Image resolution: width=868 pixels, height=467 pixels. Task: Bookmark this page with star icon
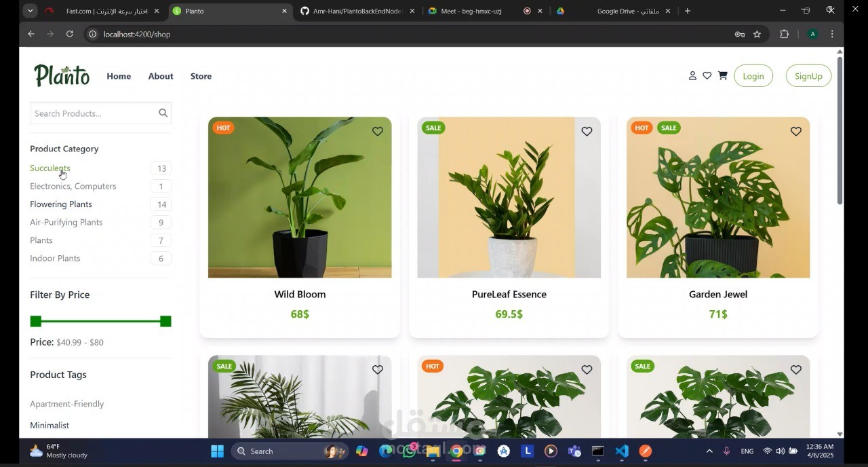click(x=757, y=34)
